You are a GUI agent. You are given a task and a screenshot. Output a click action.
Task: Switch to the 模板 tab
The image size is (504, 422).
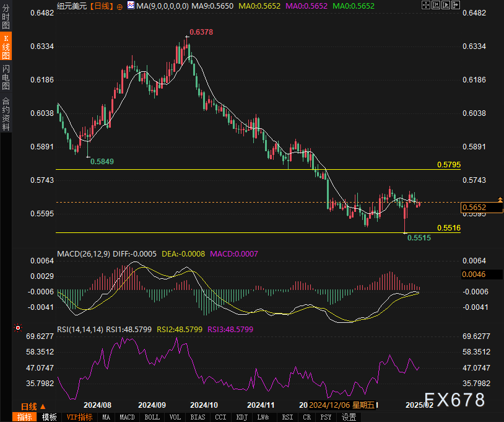[49, 417]
